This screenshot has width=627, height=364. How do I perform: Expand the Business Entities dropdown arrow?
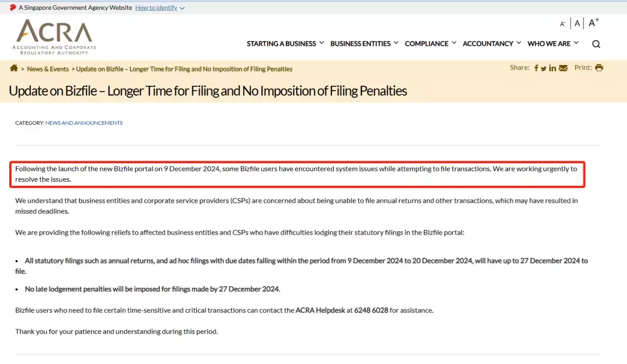[x=396, y=43]
